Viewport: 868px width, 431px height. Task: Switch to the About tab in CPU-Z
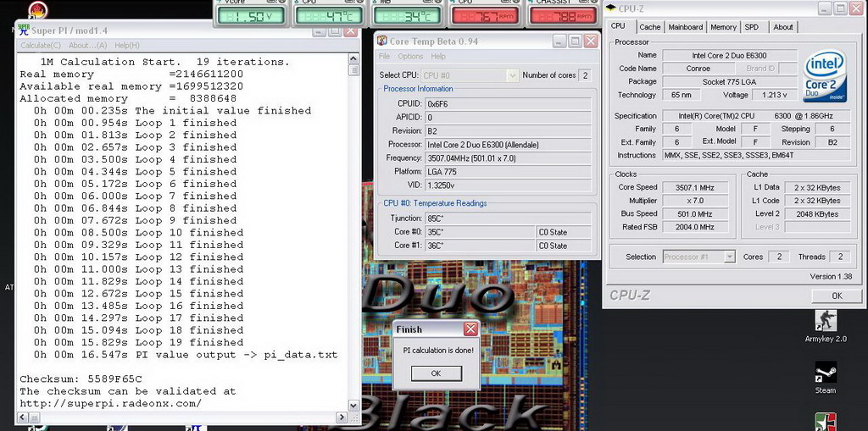[782, 27]
